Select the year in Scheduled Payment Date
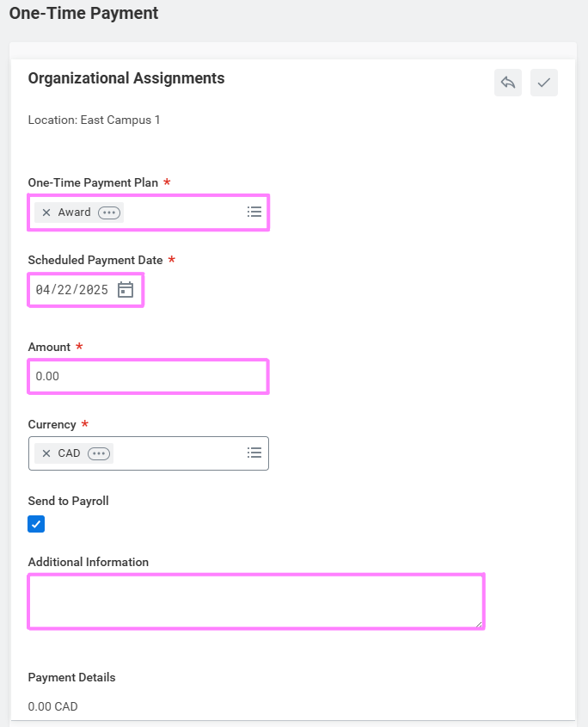This screenshot has height=727, width=588. pos(93,290)
